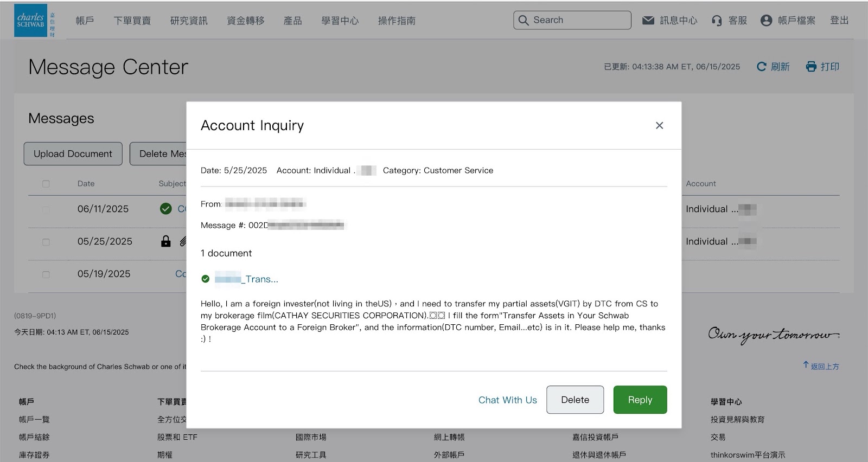The height and width of the screenshot is (462, 868).
Task: Click 外部帳戶 footer link
Action: pyautogui.click(x=449, y=455)
